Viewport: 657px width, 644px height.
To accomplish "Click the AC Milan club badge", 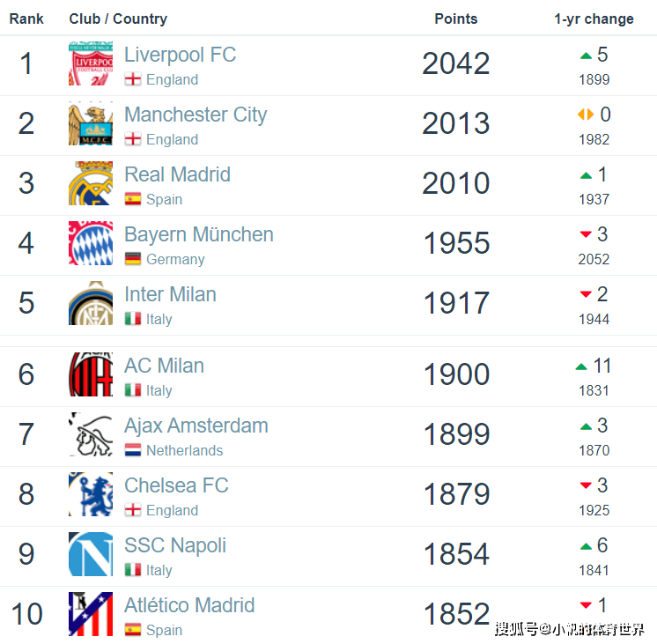I will pyautogui.click(x=91, y=374).
